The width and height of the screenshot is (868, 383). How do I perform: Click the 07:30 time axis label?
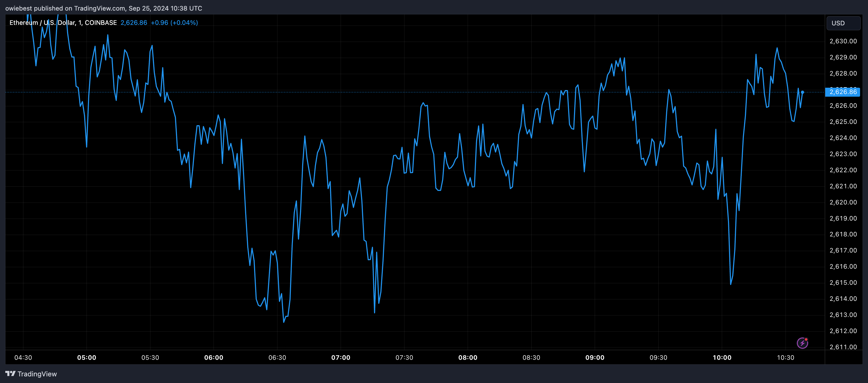pos(404,357)
